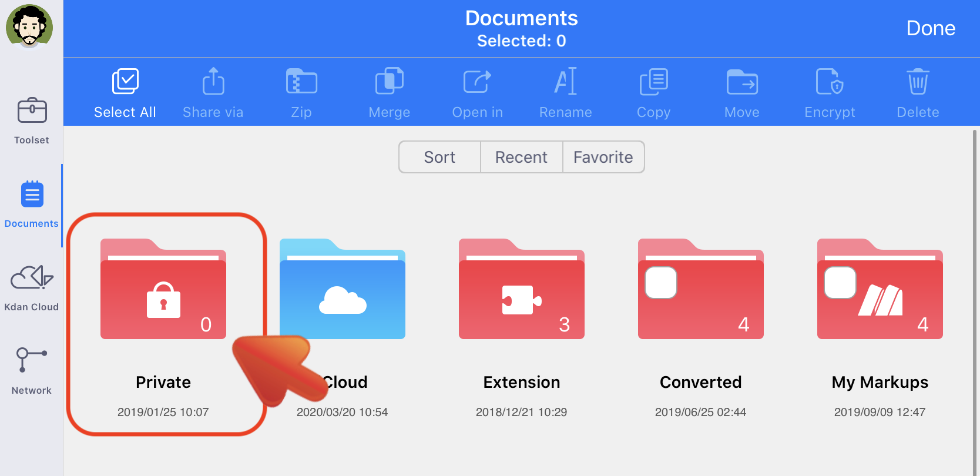The width and height of the screenshot is (980, 476).
Task: Tick the My Markups folder checkbox
Action: coord(840,283)
